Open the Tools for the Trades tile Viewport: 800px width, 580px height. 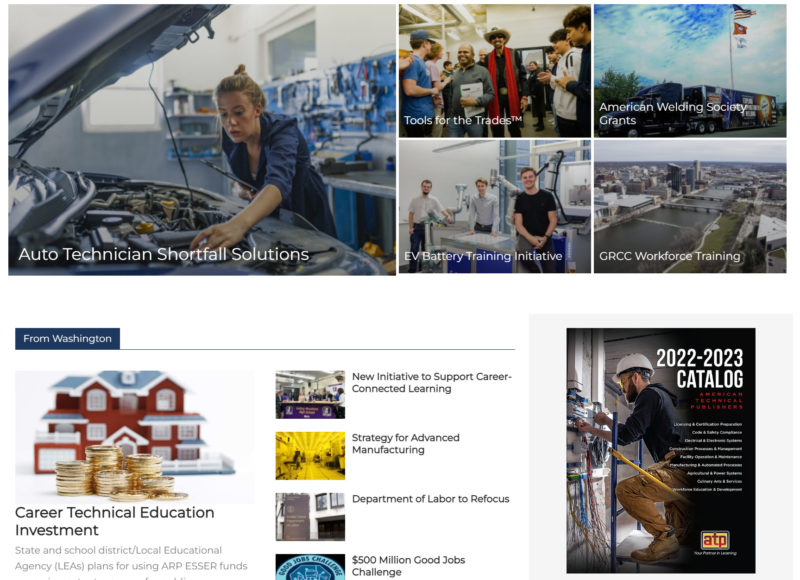[494, 71]
